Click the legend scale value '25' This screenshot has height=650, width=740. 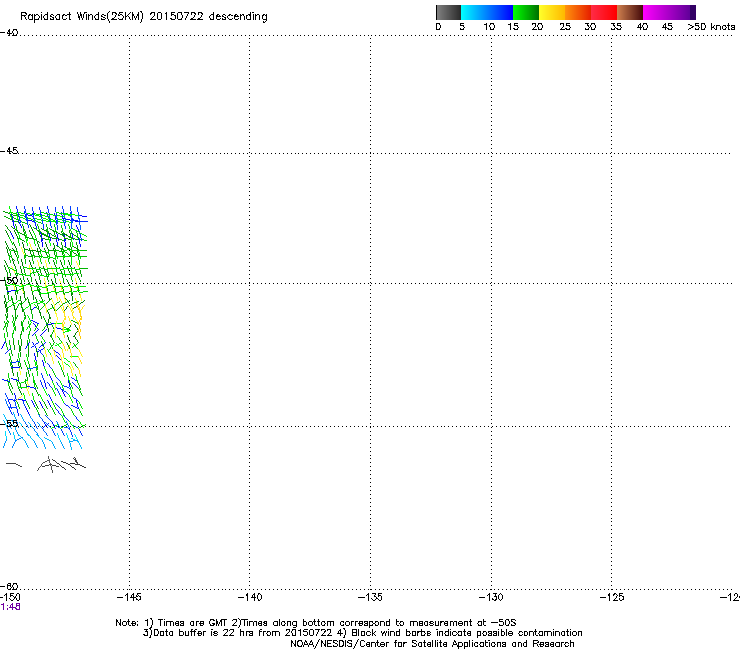point(565,27)
